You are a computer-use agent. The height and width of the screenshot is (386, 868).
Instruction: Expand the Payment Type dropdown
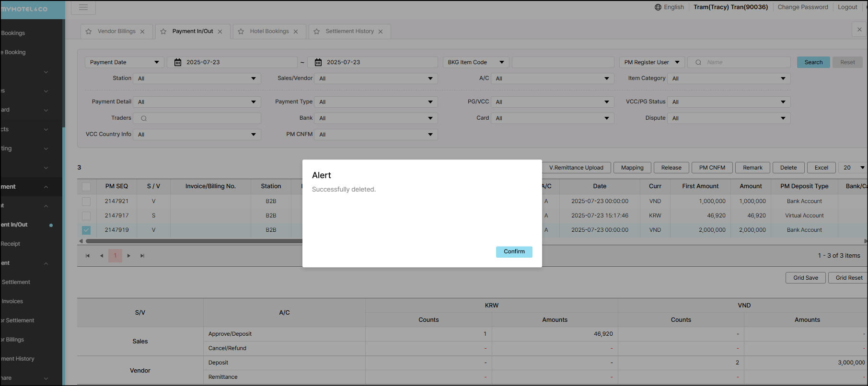(x=376, y=102)
